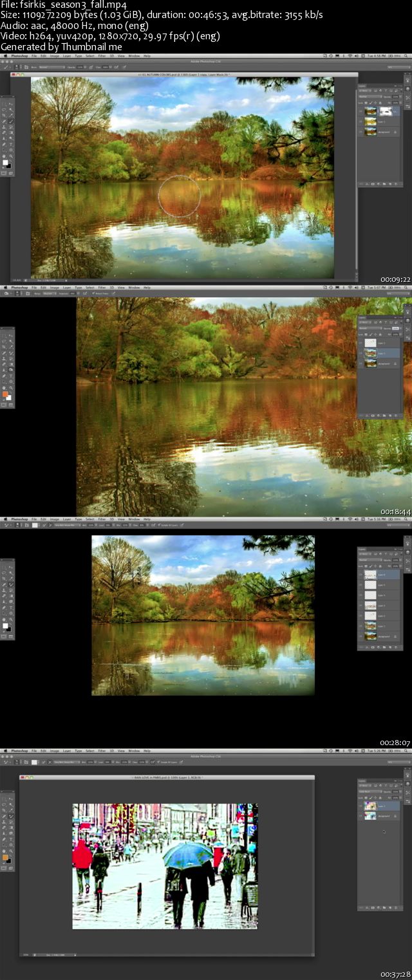Image resolution: width=412 pixels, height=980 pixels.
Task: Open the Very Wet, Heavy Mix preset dropdown at 00:37:28
Action: (66, 761)
